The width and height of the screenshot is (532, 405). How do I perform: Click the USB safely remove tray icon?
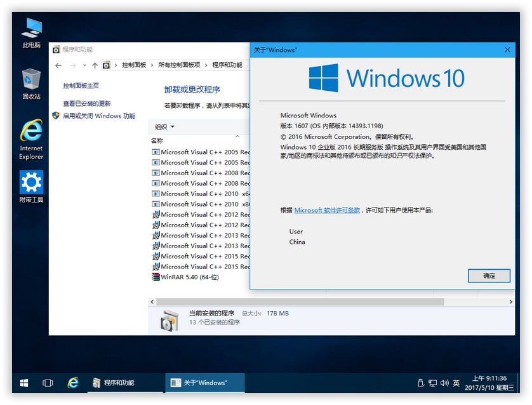click(421, 383)
